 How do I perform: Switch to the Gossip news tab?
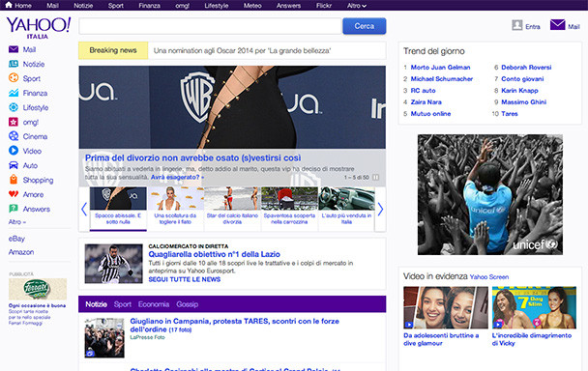tap(187, 304)
